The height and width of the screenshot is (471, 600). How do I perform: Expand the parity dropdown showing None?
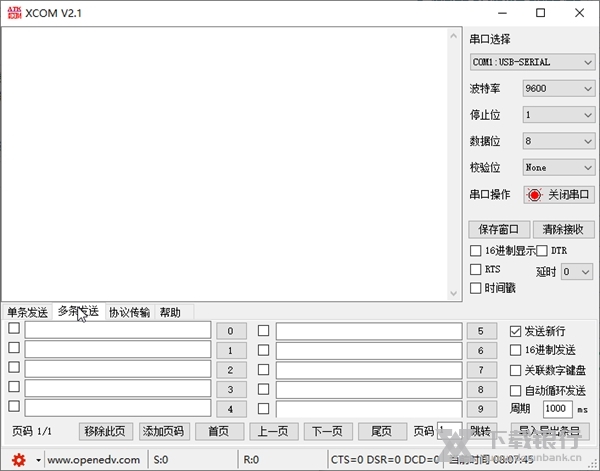click(x=559, y=168)
